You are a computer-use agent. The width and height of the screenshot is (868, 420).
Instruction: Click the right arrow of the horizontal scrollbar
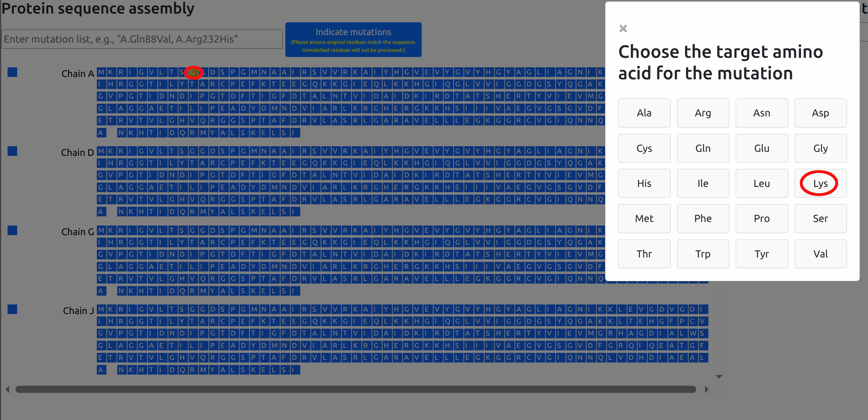[706, 389]
